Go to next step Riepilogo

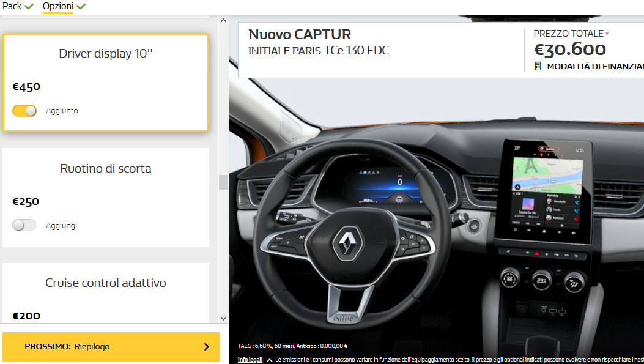coord(111,347)
